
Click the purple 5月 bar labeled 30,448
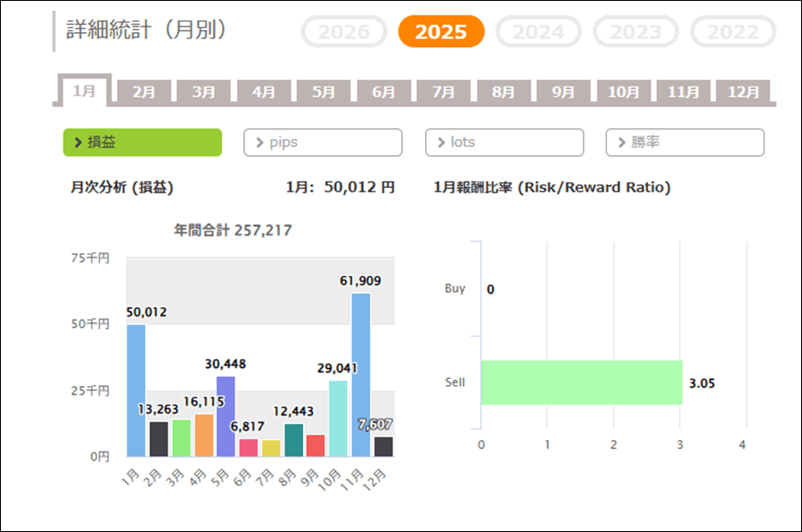pos(225,416)
